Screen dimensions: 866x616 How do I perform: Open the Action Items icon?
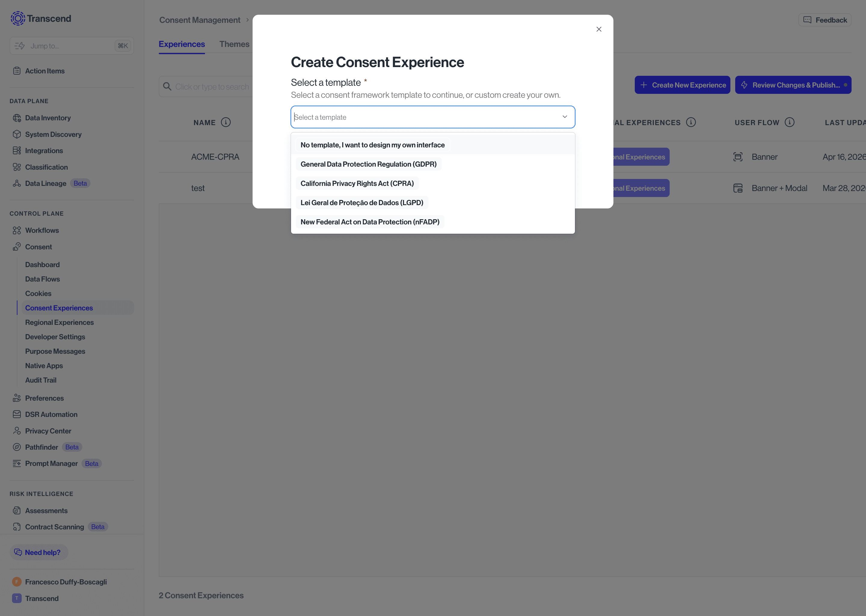click(x=17, y=71)
